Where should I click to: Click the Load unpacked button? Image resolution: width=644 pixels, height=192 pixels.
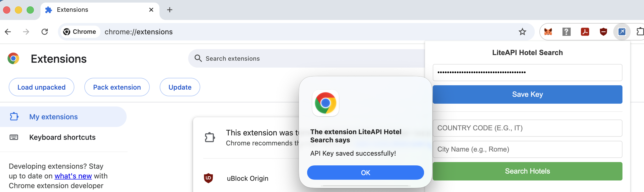coord(42,87)
